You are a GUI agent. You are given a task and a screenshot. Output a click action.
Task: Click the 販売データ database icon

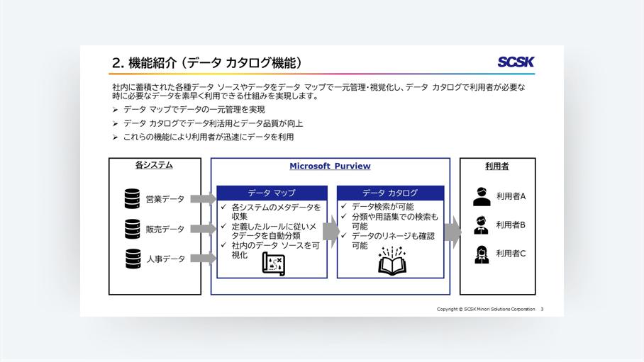[132, 229]
